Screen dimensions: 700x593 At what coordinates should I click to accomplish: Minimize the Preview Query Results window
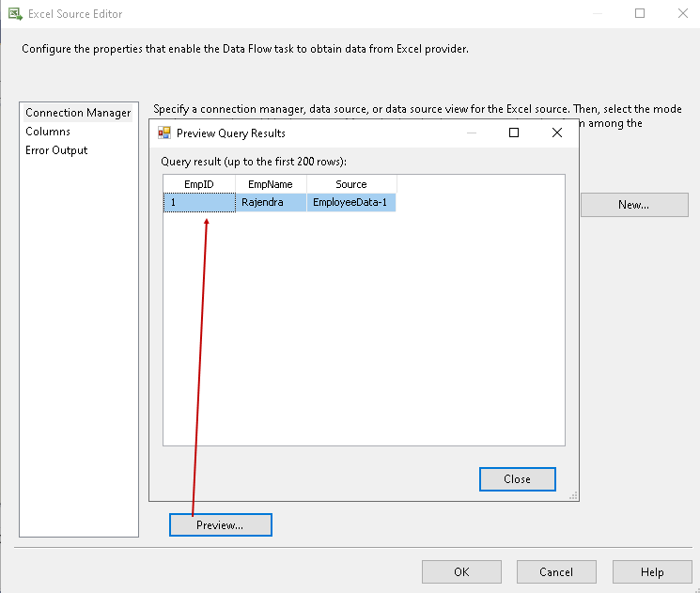coord(471,133)
